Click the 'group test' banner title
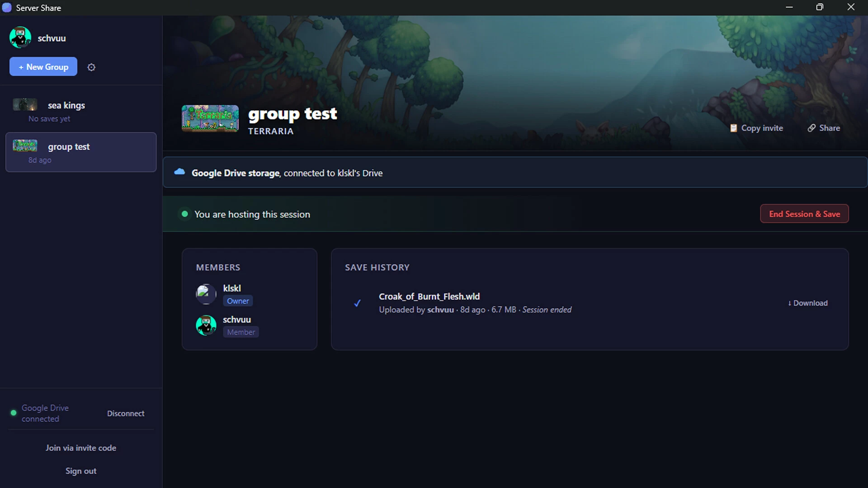 (292, 114)
